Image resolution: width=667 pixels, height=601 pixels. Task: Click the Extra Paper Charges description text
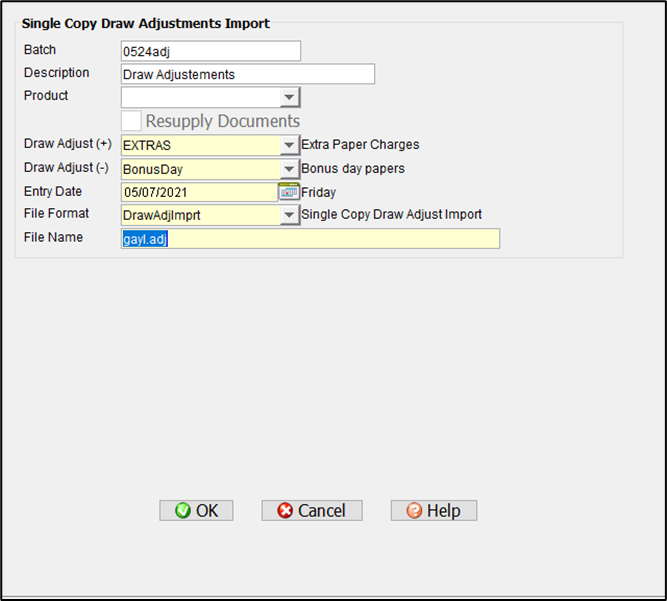(360, 145)
